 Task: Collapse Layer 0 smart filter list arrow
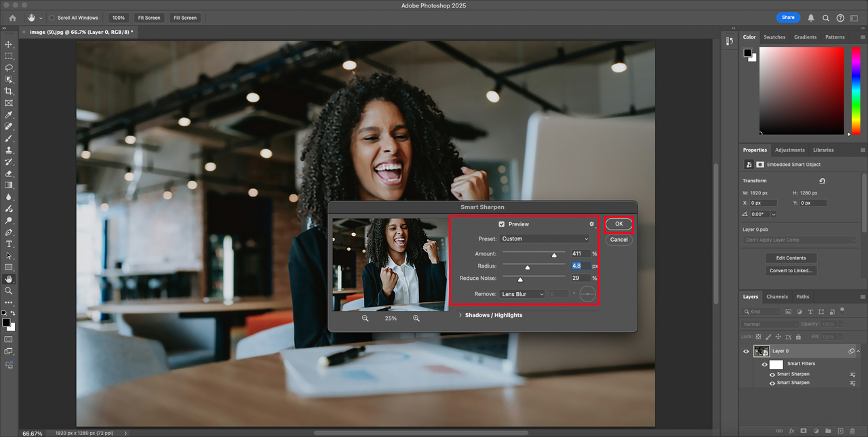point(859,351)
